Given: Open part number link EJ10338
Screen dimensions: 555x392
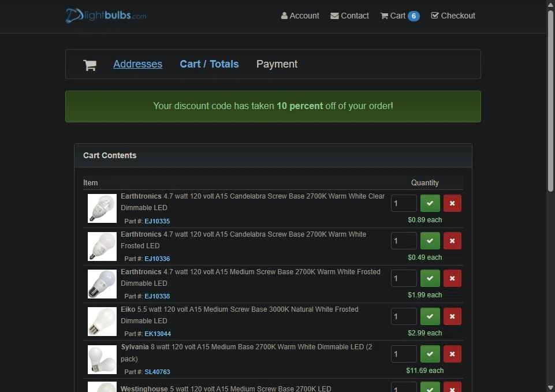Looking at the screenshot, I should (x=157, y=296).
